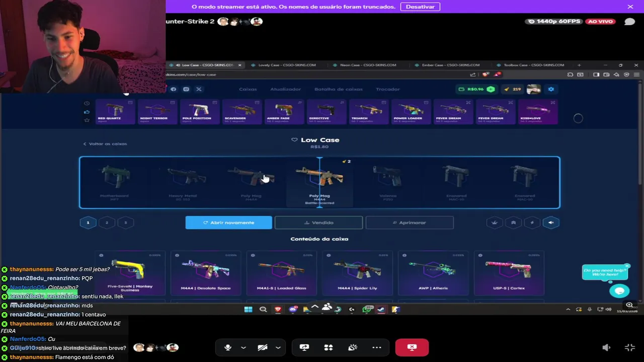Screen dimensions: 644x362
Task: Click the Instagram social icon
Action: [x=186, y=89]
